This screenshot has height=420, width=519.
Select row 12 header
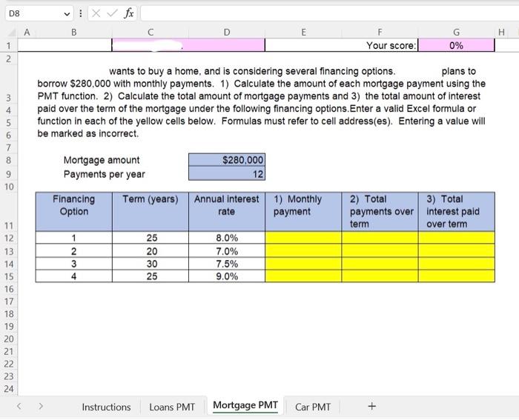9,238
